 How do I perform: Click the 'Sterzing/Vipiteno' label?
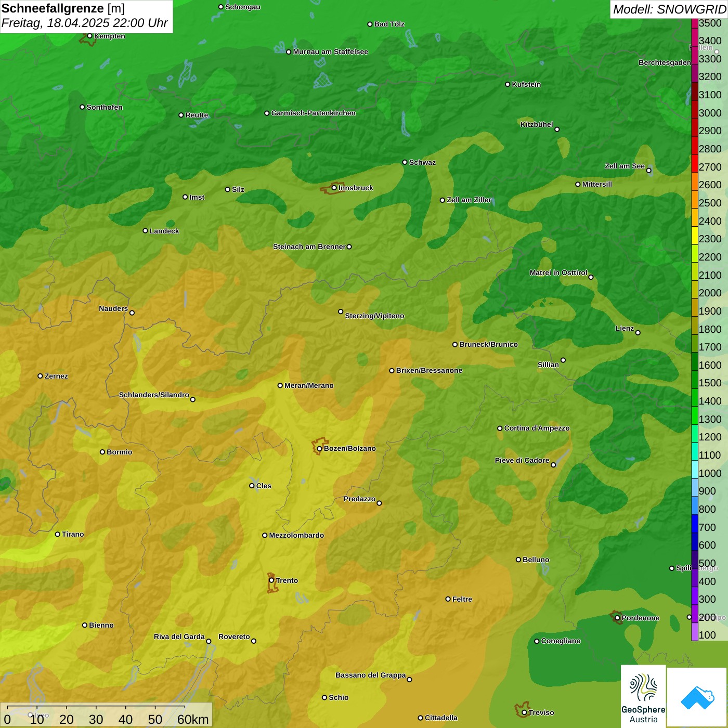click(375, 316)
